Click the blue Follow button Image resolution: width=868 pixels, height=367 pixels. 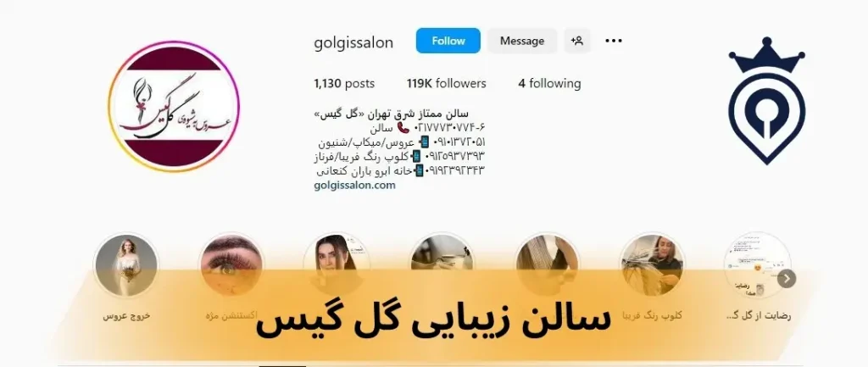pyautogui.click(x=448, y=41)
